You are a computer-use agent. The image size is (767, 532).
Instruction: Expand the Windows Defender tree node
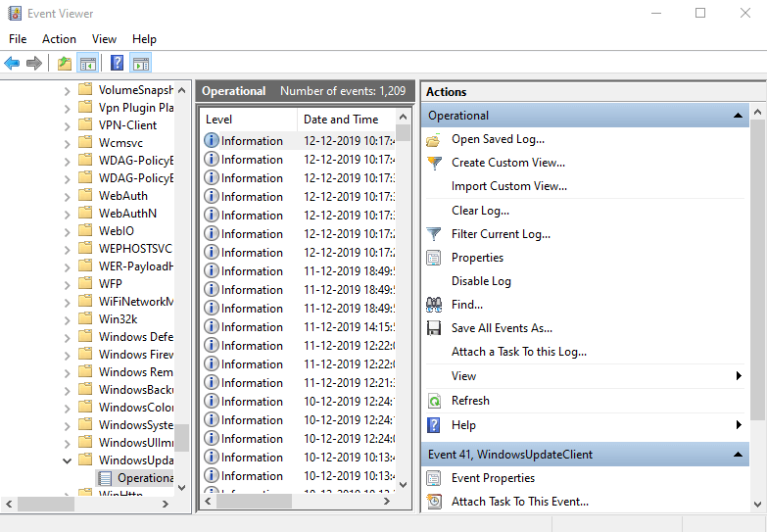click(68, 337)
